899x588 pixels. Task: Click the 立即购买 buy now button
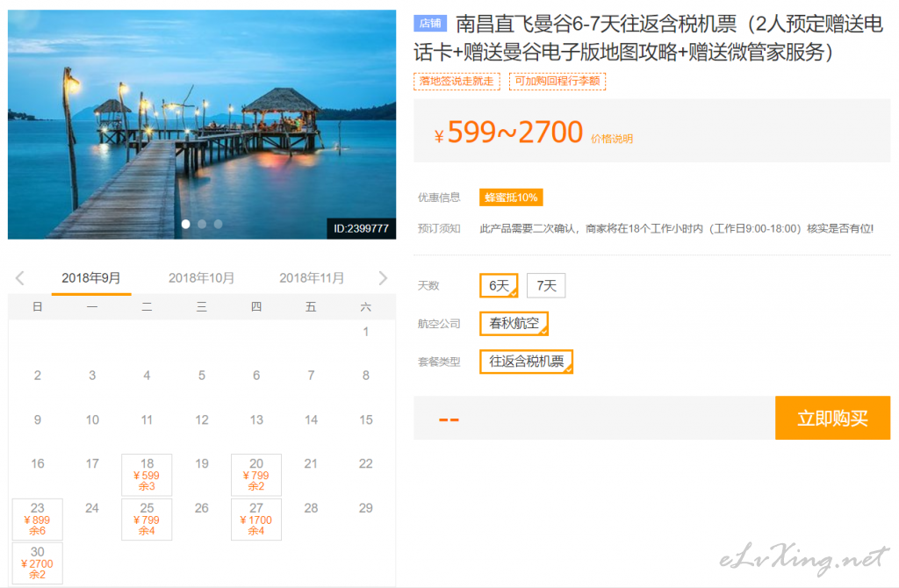tap(832, 418)
